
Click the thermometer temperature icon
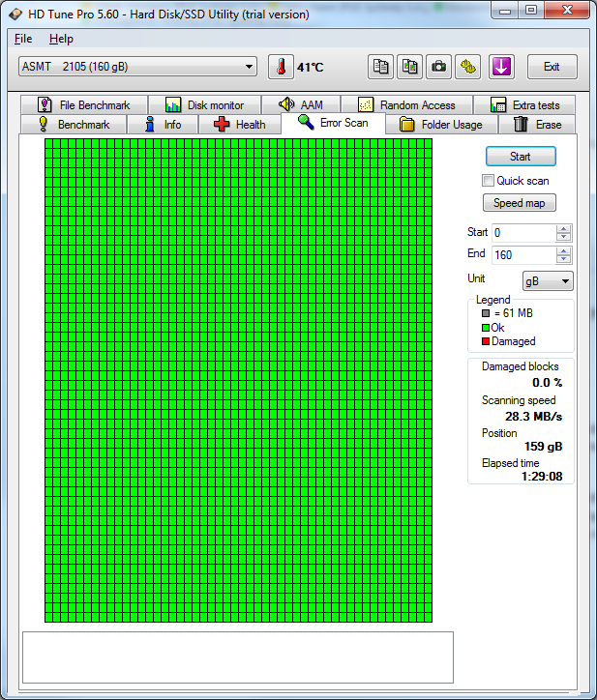281,67
